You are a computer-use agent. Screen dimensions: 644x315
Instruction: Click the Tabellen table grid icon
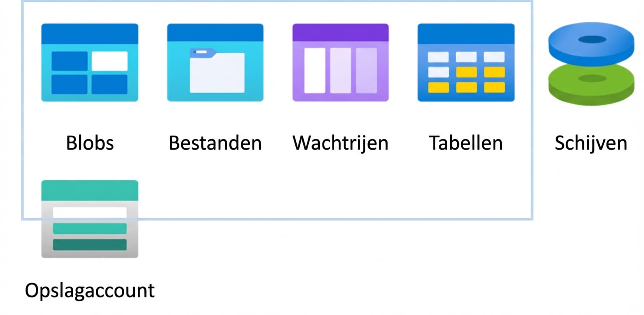(x=466, y=63)
